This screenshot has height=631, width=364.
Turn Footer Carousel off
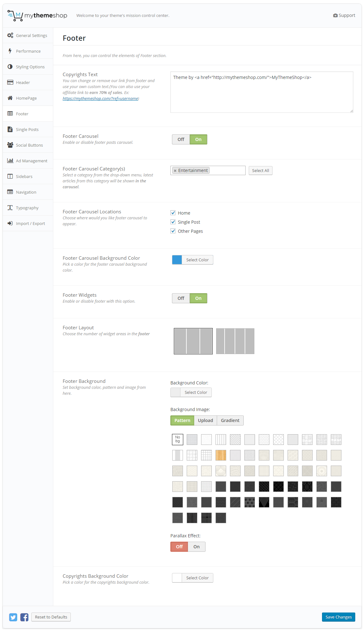coord(181,139)
